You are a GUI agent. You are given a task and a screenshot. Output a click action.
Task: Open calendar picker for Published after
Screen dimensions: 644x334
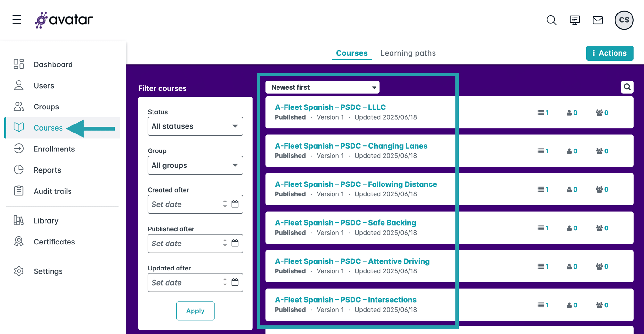235,243
